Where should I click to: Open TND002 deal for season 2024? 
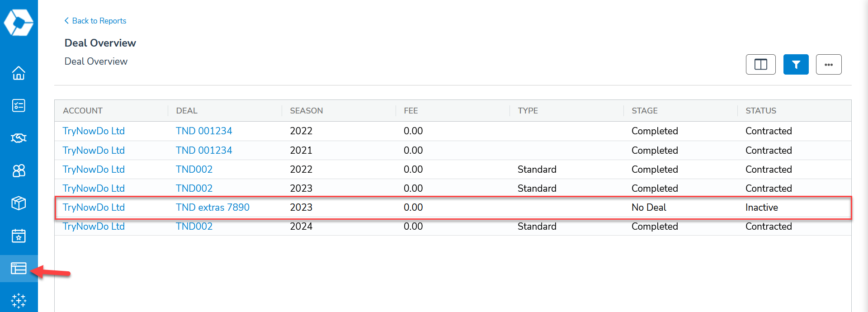194,226
